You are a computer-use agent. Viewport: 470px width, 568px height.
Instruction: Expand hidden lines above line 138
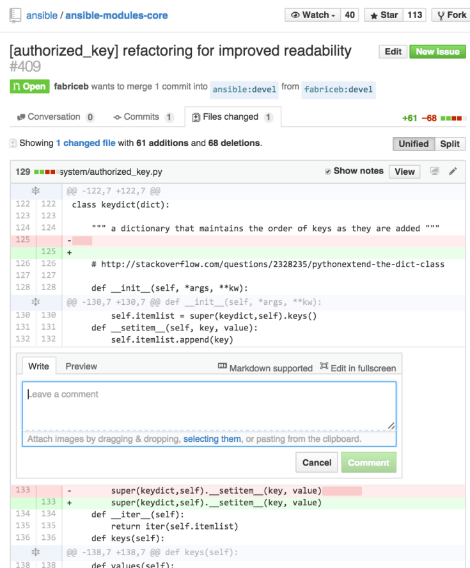tap(36, 552)
